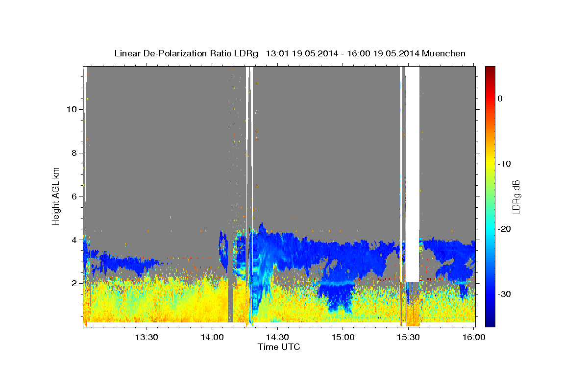Click the 'Time UTC' axis label
Screen dimensions: 588x392
pos(279,347)
